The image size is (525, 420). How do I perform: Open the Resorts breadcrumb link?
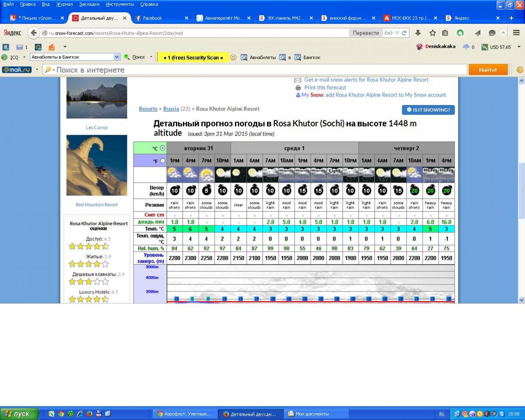click(148, 109)
